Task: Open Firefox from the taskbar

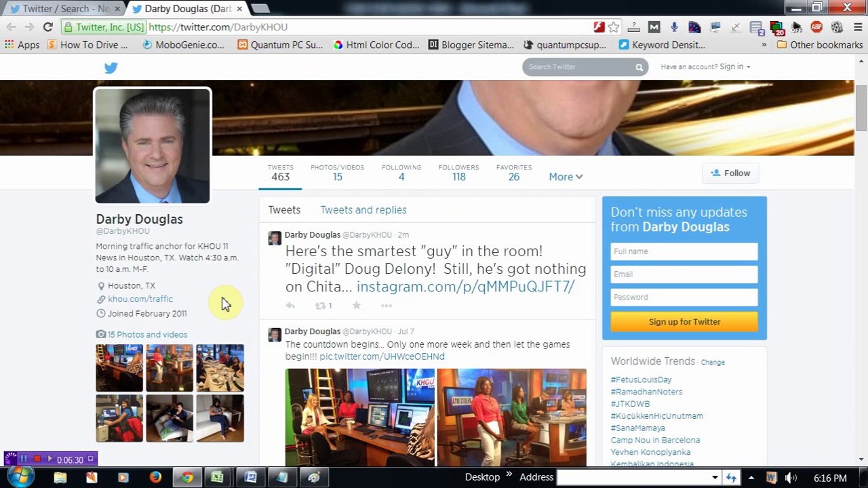Action: [x=155, y=477]
